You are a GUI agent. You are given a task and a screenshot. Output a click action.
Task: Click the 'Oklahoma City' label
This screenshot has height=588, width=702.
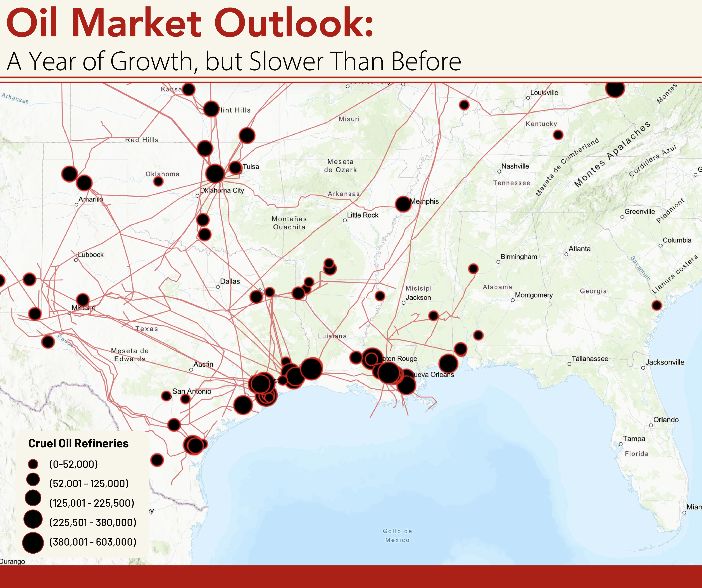click(x=222, y=190)
